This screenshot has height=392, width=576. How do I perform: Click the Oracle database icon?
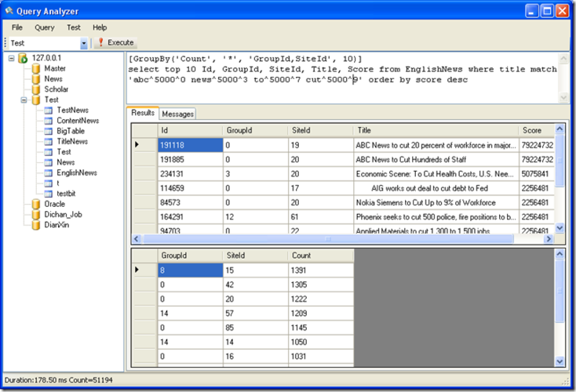point(36,204)
